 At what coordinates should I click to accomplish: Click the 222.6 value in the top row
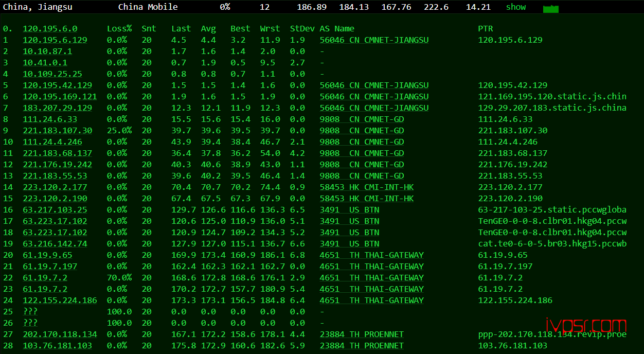pos(436,7)
